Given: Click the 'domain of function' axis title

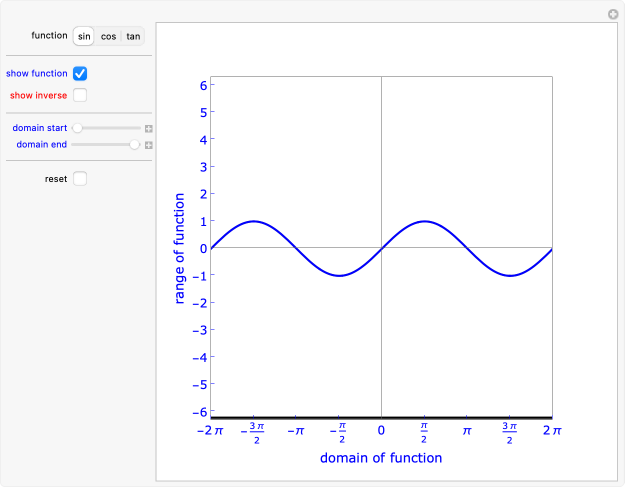Looking at the screenshot, I should pyautogui.click(x=381, y=458).
